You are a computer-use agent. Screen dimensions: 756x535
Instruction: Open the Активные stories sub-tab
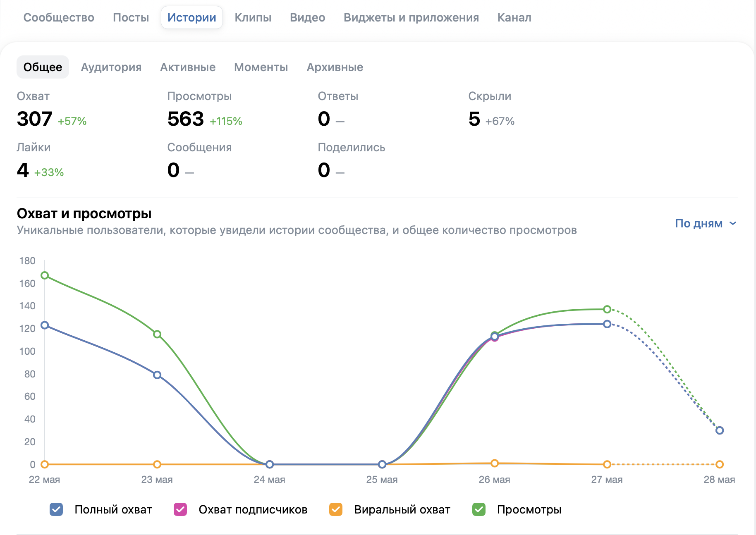188,67
